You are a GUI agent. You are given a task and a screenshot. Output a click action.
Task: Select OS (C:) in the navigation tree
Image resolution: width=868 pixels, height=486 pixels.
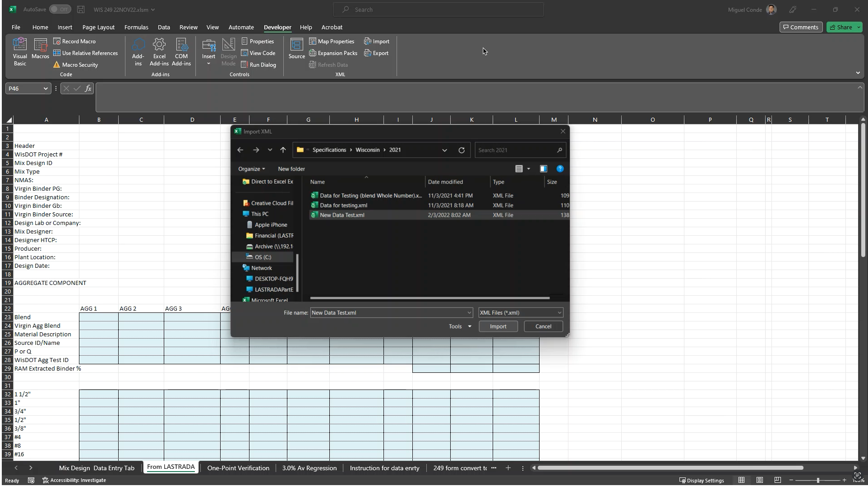pyautogui.click(x=263, y=257)
